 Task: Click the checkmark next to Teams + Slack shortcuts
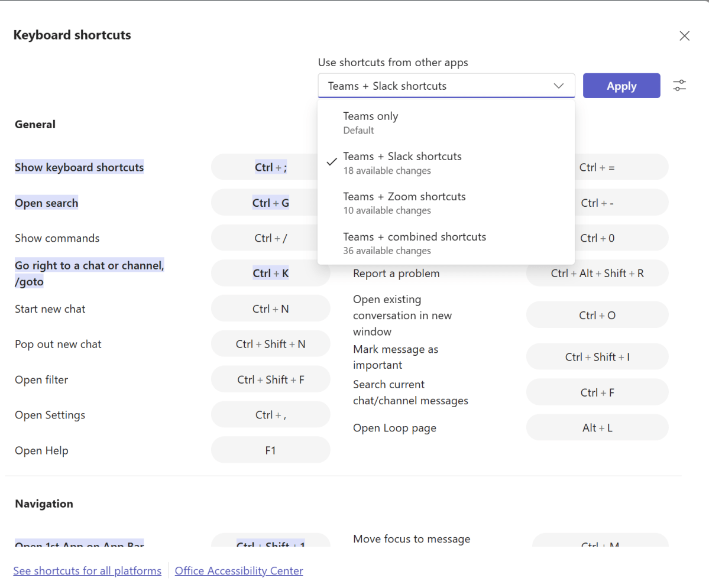point(332,163)
